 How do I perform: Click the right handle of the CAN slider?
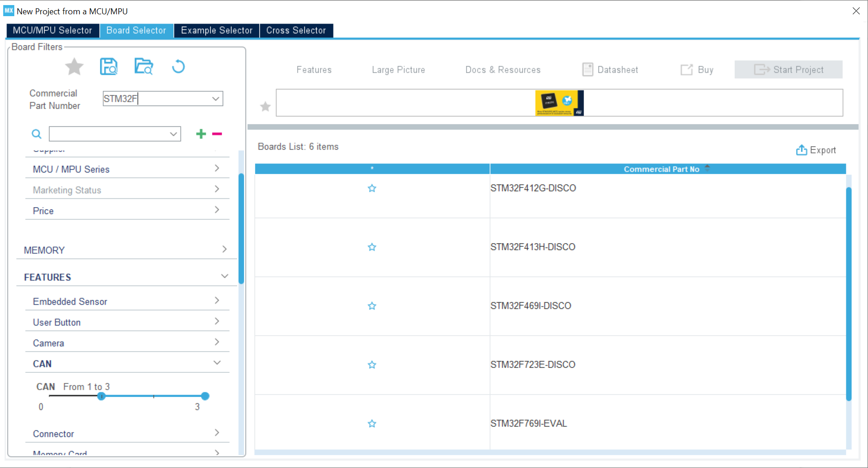pyautogui.click(x=205, y=396)
